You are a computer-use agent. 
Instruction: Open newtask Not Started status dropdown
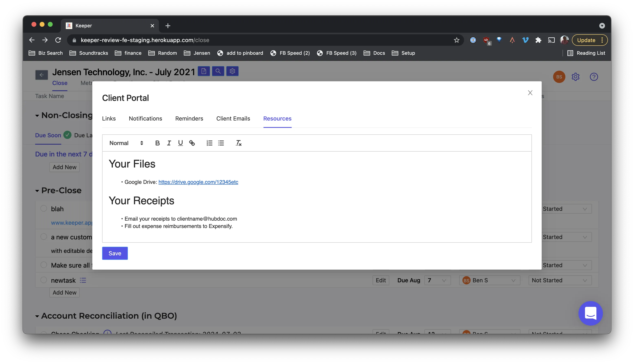(x=560, y=280)
